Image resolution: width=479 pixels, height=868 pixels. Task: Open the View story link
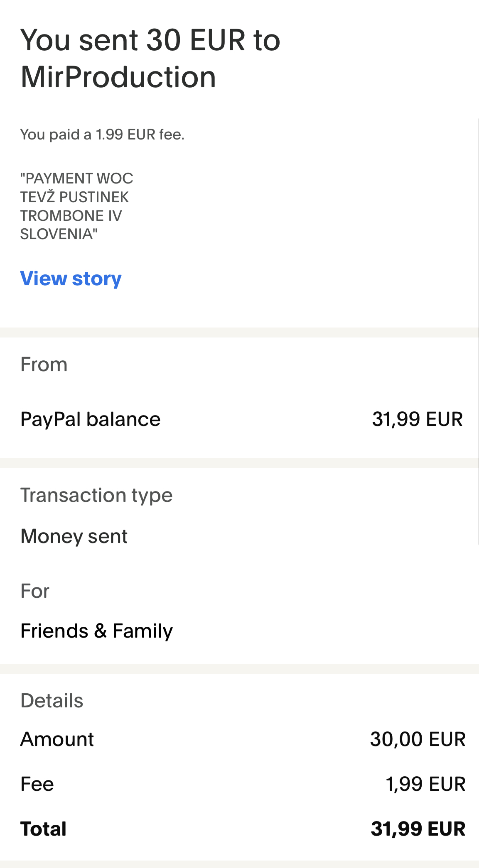(x=71, y=279)
